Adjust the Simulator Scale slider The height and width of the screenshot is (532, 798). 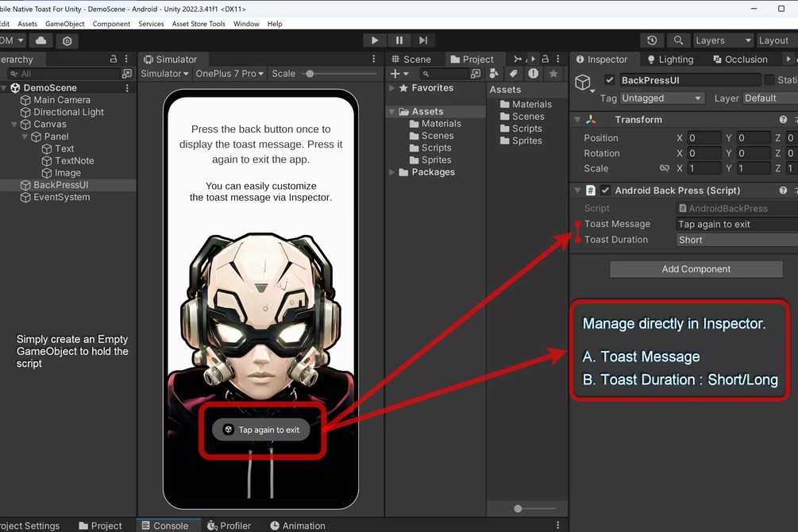click(x=340, y=74)
